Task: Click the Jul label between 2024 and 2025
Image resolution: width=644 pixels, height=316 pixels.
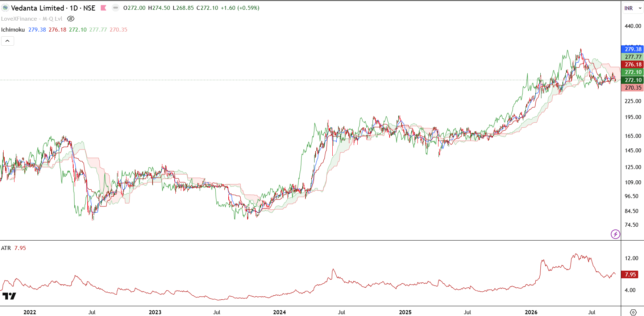Action: pos(341,312)
